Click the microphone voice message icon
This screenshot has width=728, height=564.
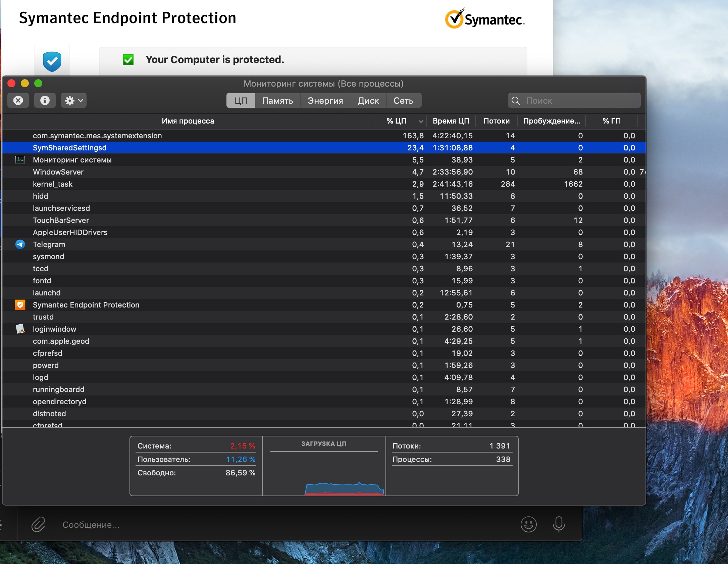click(559, 524)
